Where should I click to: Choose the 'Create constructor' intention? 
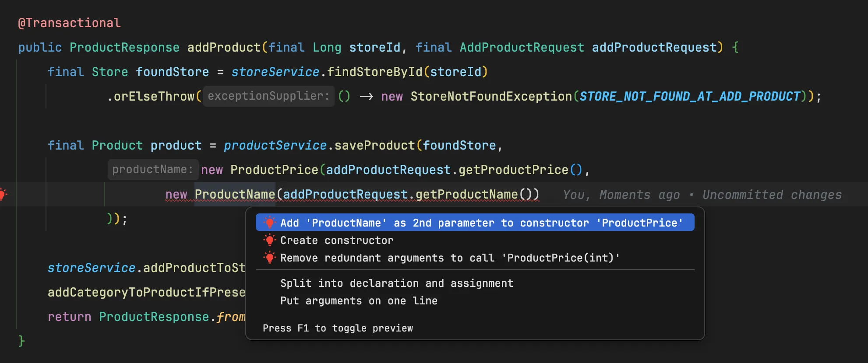[337, 240]
